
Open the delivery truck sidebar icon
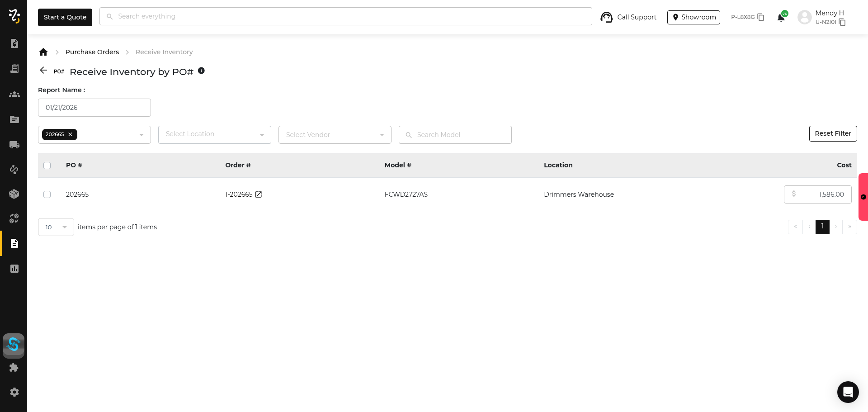pos(14,145)
